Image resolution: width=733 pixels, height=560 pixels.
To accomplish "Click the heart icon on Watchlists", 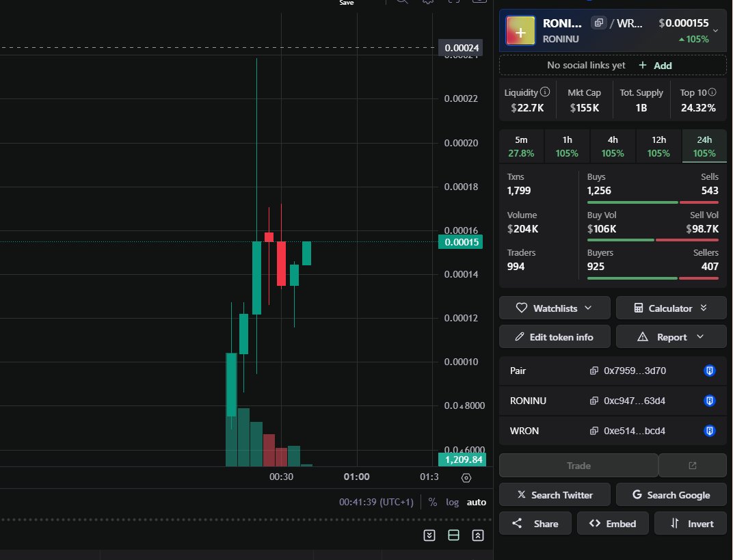I will [x=521, y=308].
